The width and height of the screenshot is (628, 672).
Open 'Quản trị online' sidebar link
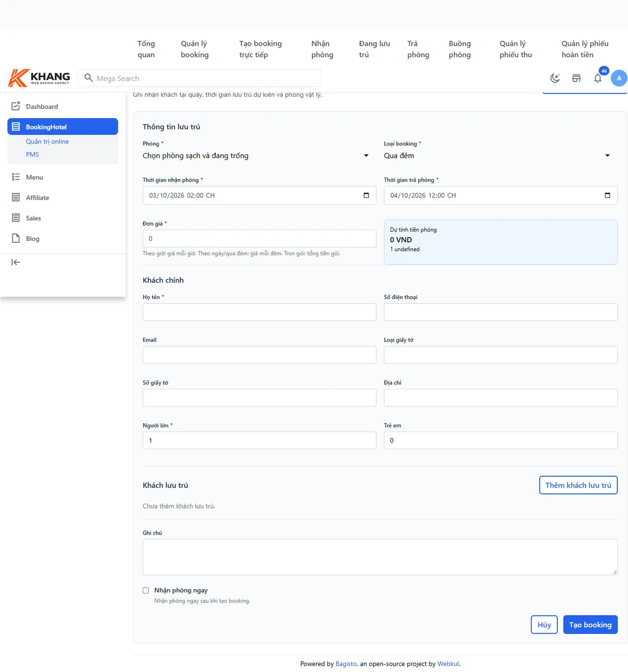(x=47, y=141)
